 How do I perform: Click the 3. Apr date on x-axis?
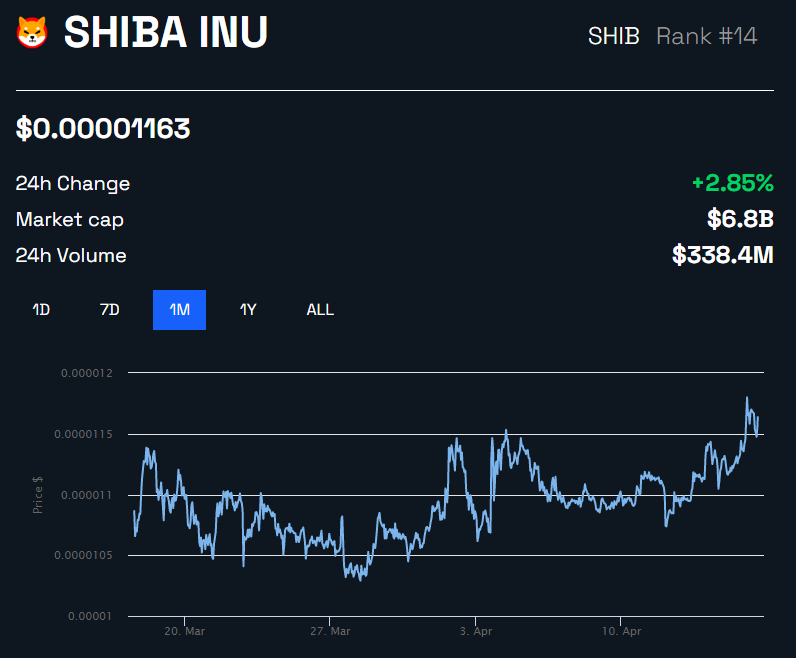coord(475,632)
